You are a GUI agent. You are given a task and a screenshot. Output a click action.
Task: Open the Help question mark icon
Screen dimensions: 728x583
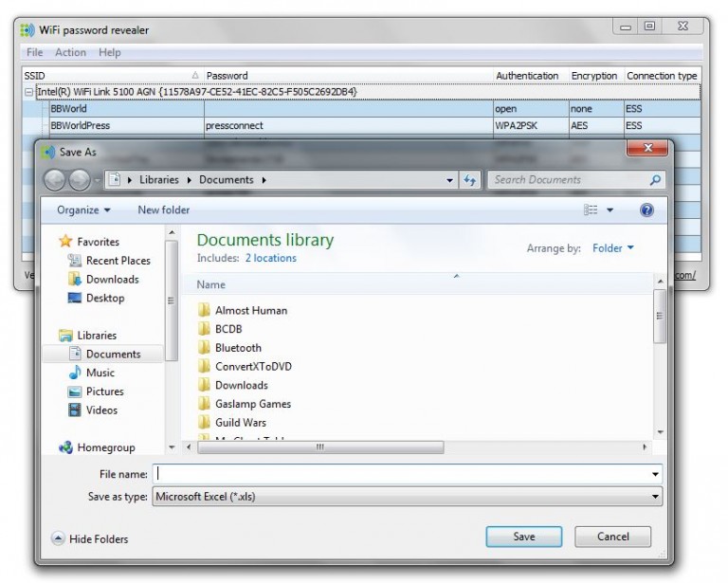[646, 210]
